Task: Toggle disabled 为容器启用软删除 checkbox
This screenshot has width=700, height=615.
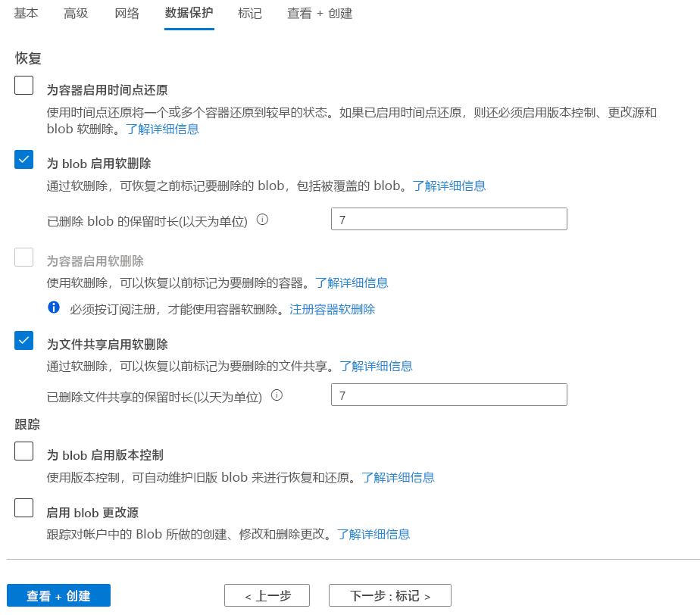Action: (23, 257)
